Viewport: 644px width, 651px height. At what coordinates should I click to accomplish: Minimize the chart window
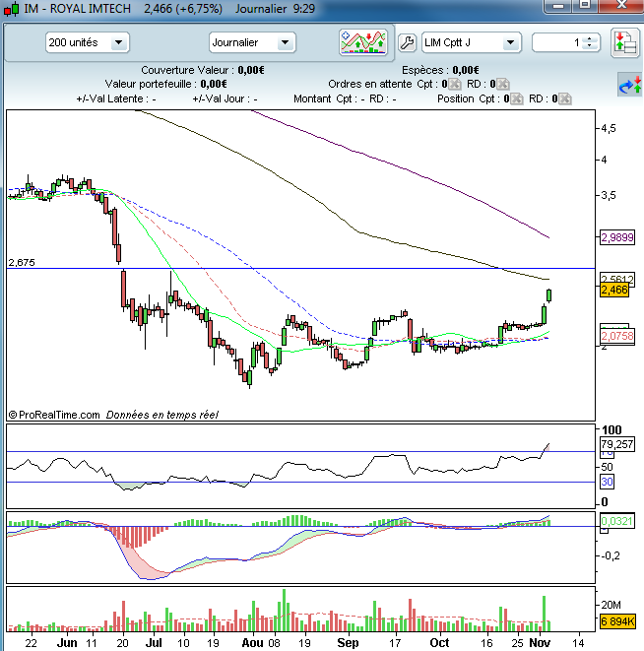tap(559, 6)
